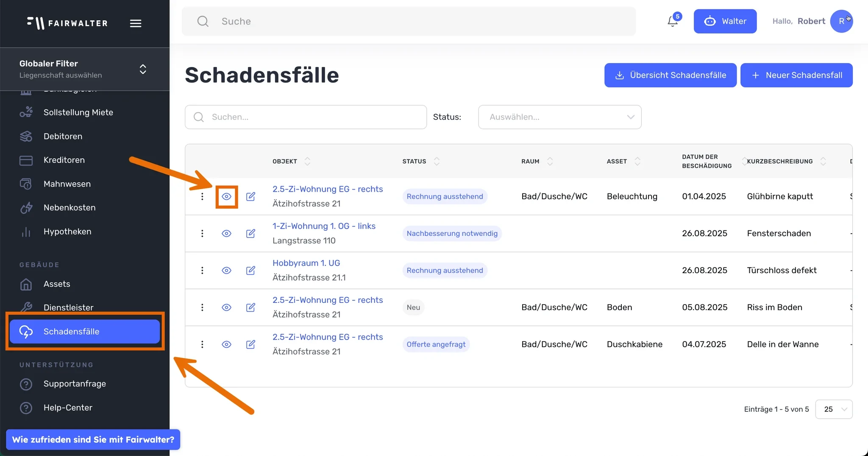Sort table by Status column

tap(437, 161)
